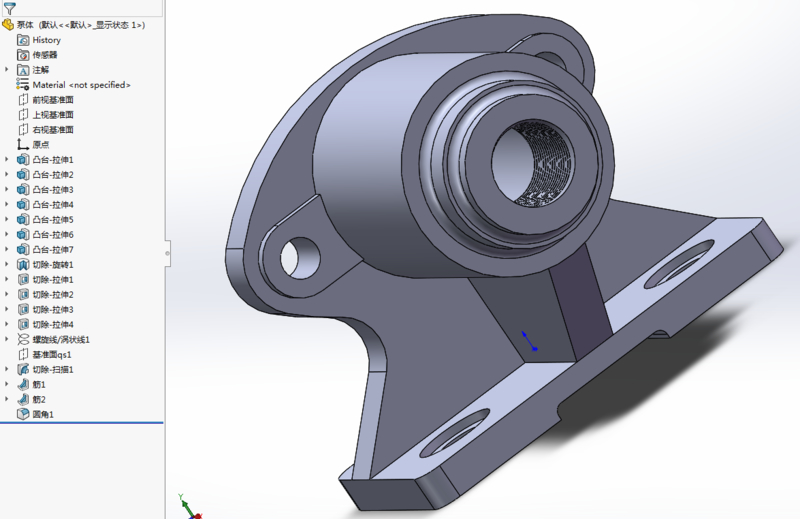Image resolution: width=800 pixels, height=519 pixels.
Task: Select the 前视基准面 front plane
Action: click(52, 100)
